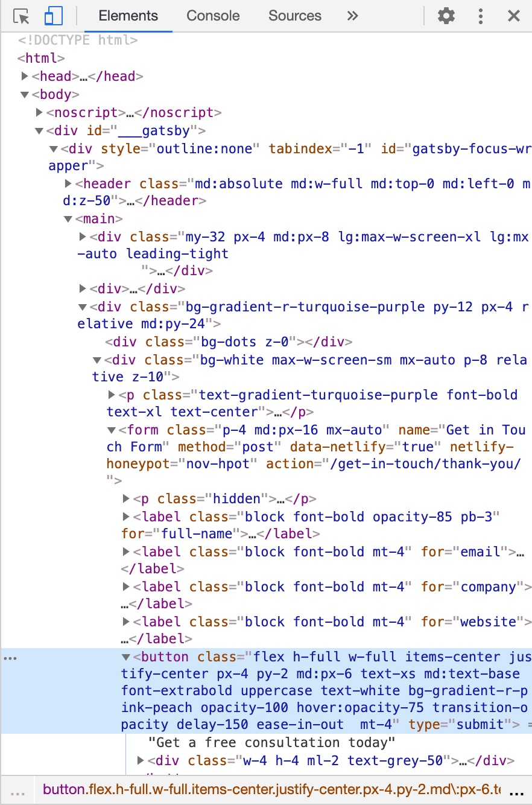Expand the head element
The image size is (532, 805).
[x=25, y=76]
